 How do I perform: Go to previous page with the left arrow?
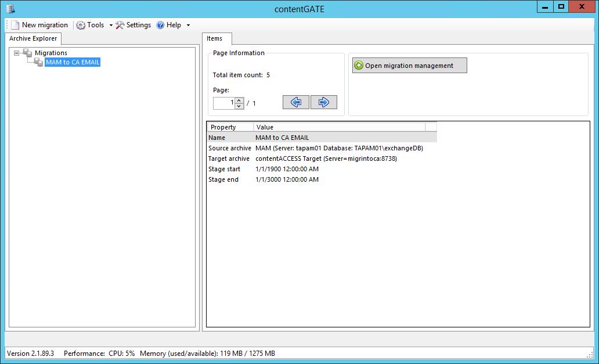296,102
